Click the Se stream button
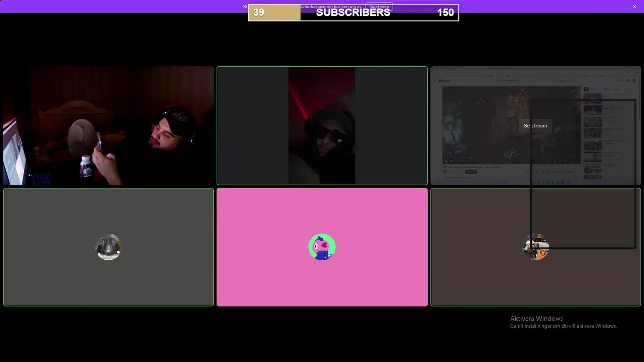Viewport: 644px width, 362px height. click(535, 126)
